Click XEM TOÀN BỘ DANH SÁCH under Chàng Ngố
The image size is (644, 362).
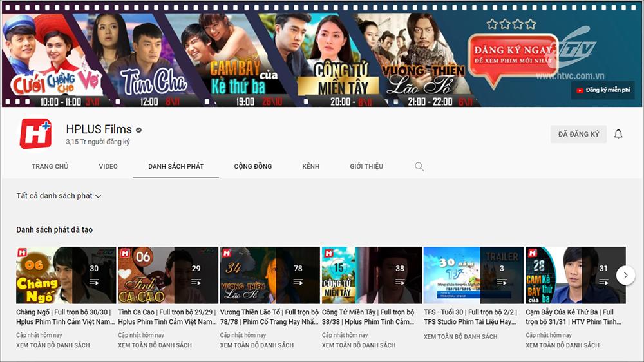pos(53,345)
